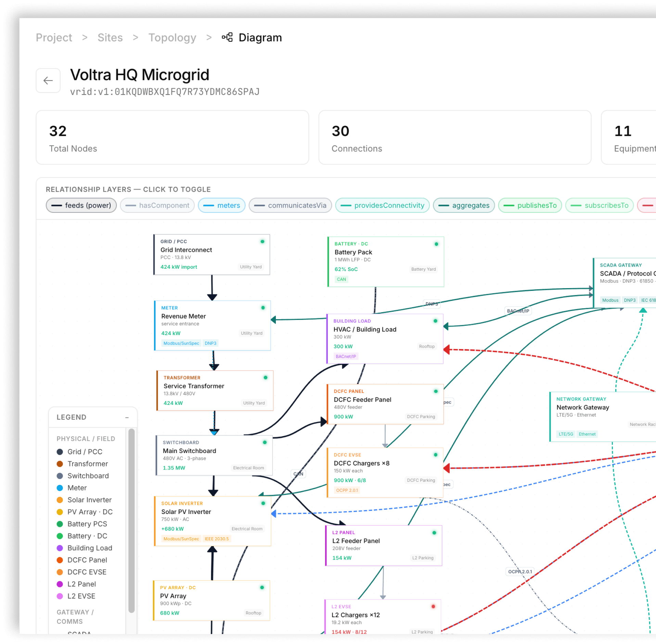This screenshot has height=644, width=656.
Task: Click the diagram icon in breadcrumb
Action: coord(227,37)
